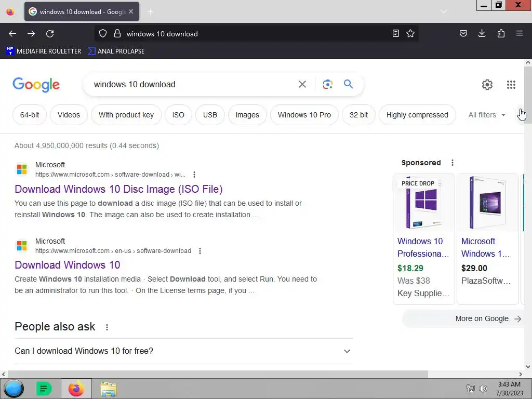Screen dimensions: 532x399
Task: Open Windows 10 Professional sponsored listing
Action: (423, 247)
